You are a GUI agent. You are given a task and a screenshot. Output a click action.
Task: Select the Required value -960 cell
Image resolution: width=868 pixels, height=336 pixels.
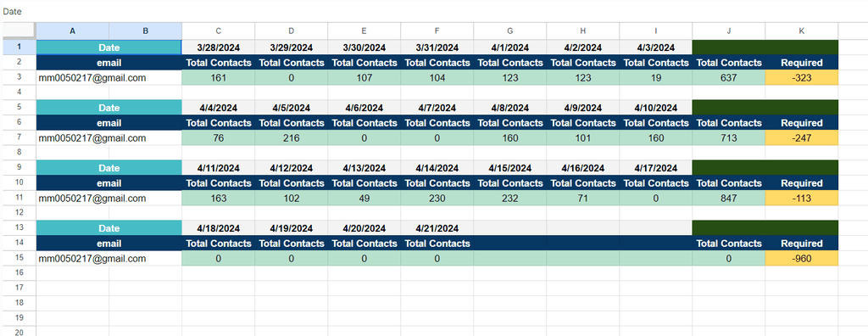(x=802, y=259)
